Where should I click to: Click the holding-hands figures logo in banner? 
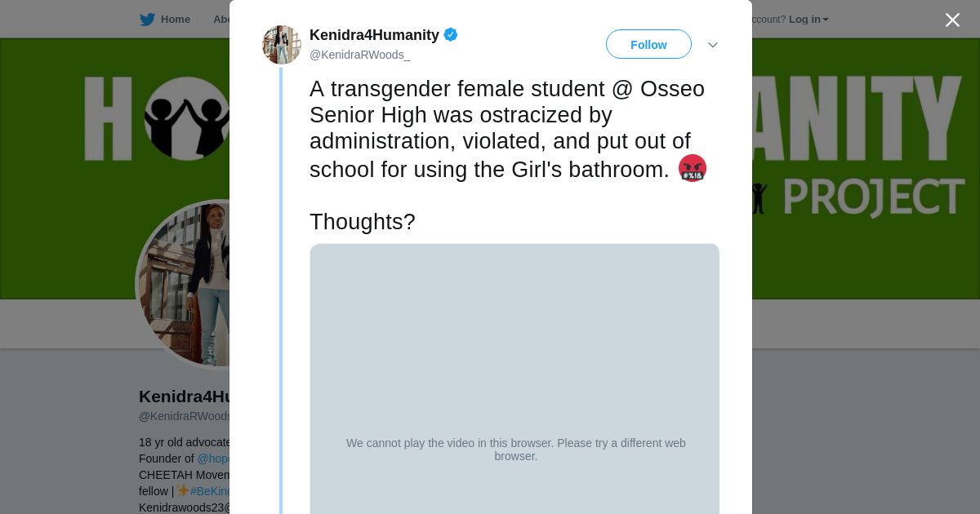187,119
